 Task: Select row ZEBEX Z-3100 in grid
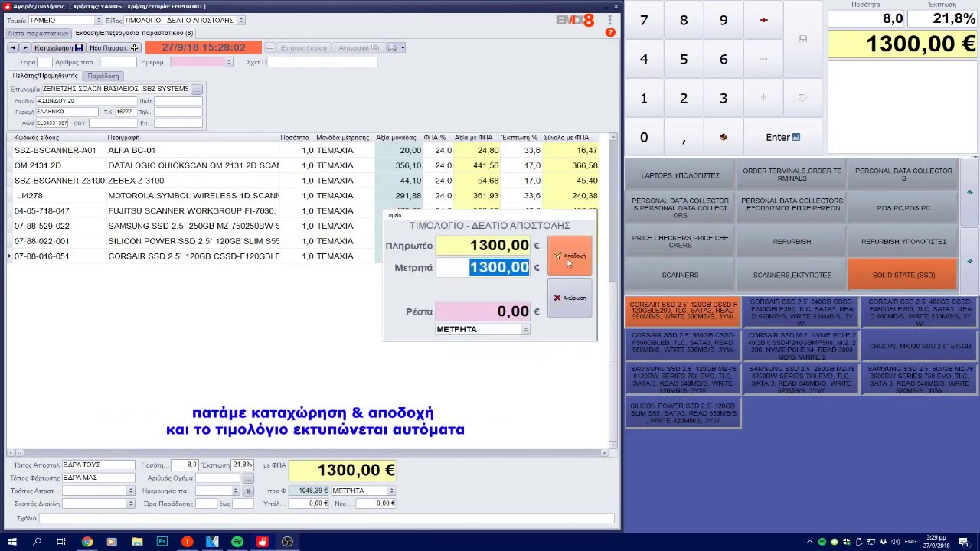click(306, 181)
